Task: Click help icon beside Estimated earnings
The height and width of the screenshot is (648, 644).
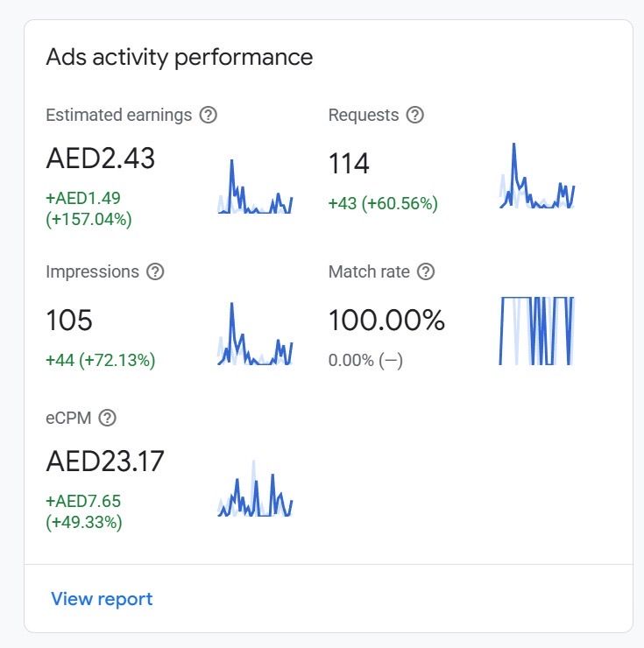Action: (x=209, y=115)
